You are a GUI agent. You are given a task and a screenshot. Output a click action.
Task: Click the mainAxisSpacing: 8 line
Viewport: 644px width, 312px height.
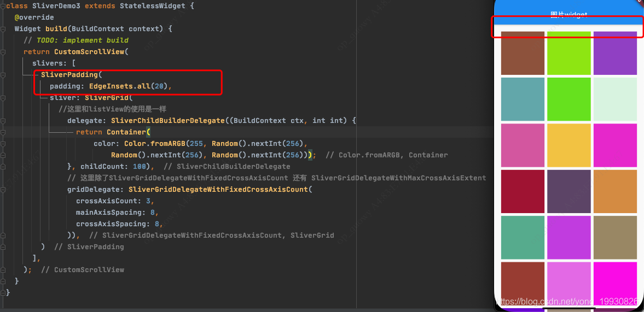[x=117, y=213]
